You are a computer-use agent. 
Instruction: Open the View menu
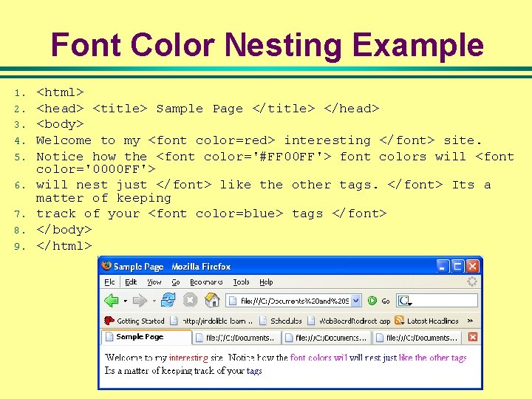click(154, 282)
